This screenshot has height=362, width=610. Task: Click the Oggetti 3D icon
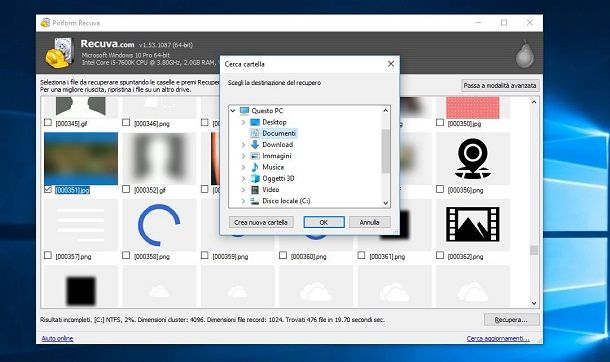click(255, 178)
